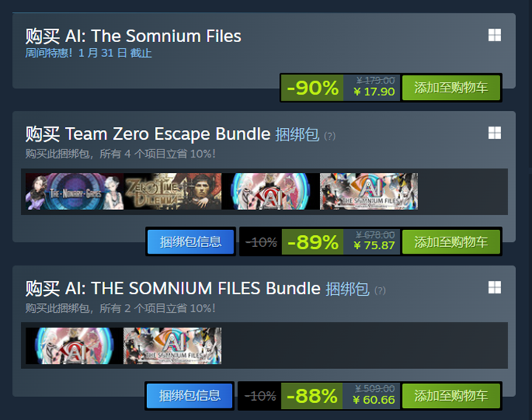The height and width of the screenshot is (420, 532).
Task: Add the ¥17.90 game to cart
Action: [x=451, y=88]
